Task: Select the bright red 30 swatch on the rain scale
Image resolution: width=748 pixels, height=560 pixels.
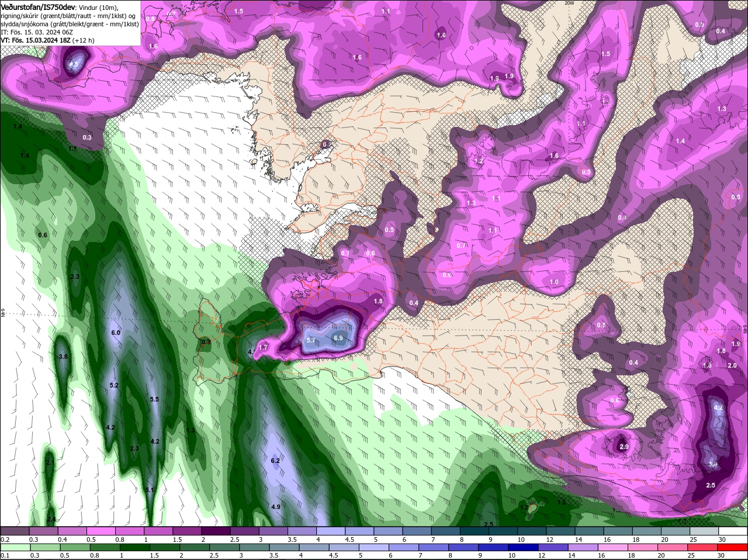Action: point(733,547)
